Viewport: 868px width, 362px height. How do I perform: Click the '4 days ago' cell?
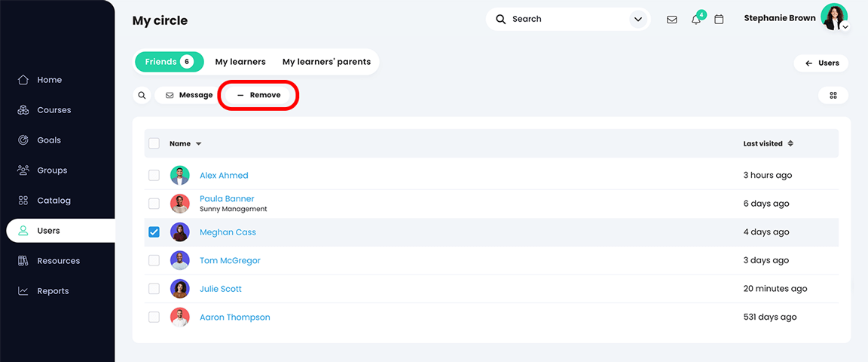tap(766, 232)
